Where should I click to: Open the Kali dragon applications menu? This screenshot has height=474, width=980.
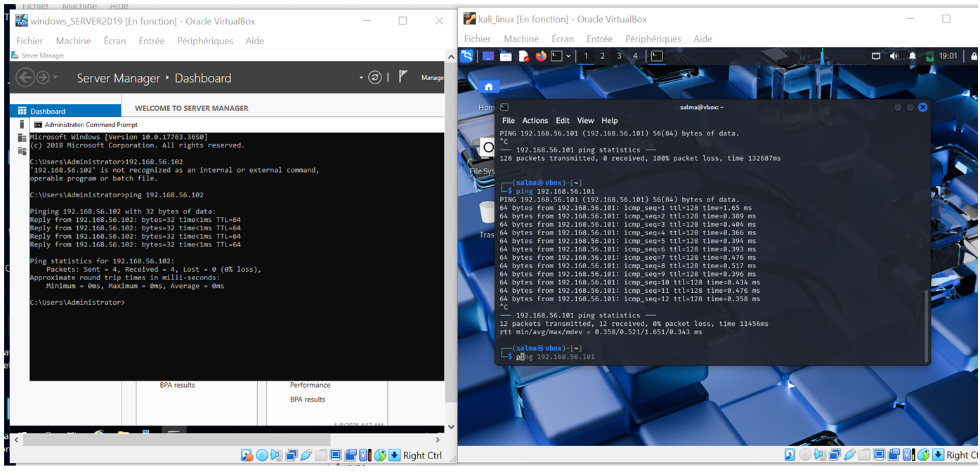[466, 56]
